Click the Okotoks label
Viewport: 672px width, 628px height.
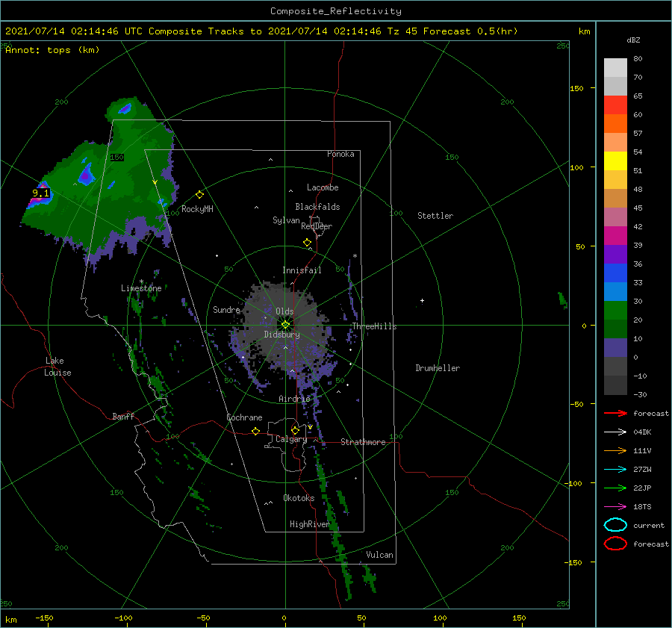(299, 498)
